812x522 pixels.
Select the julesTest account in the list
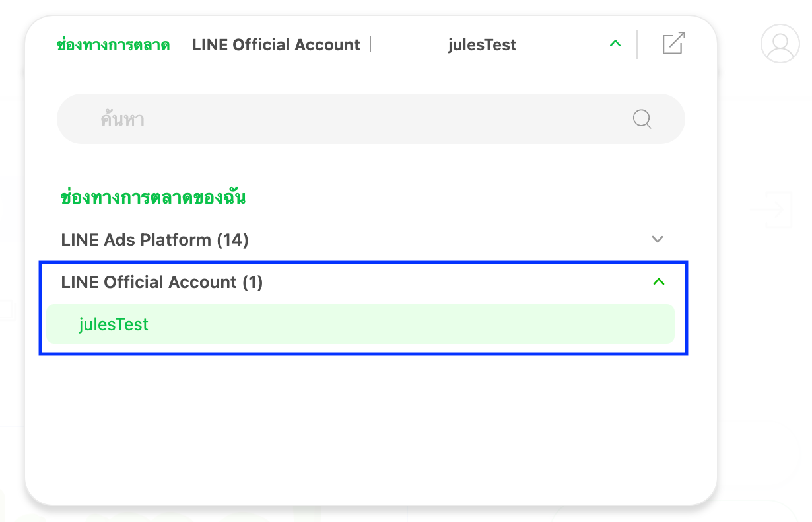(x=360, y=324)
